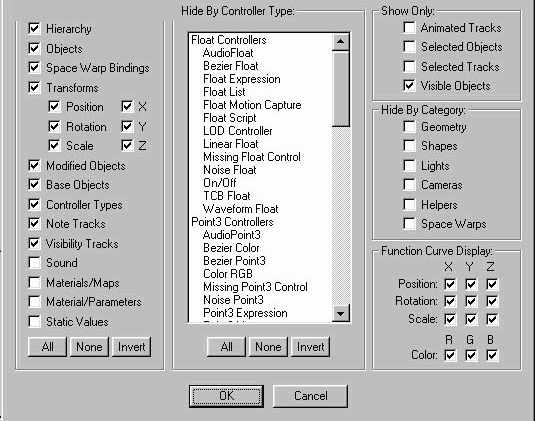Click the controller list down arrow
This screenshot has height=421, width=535.
341,314
